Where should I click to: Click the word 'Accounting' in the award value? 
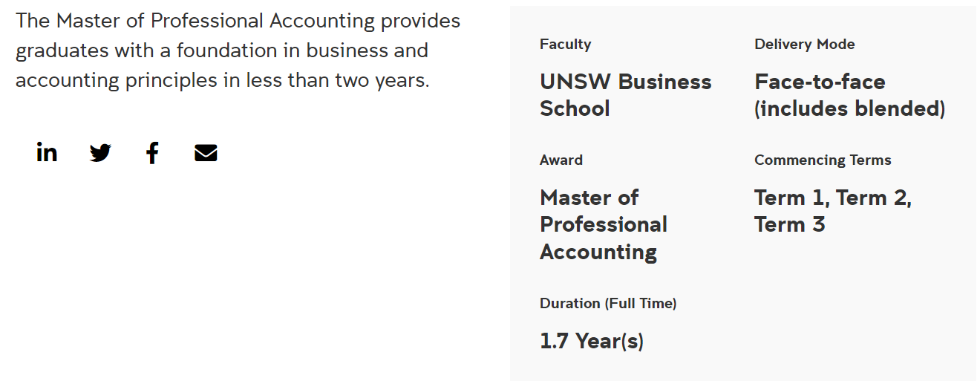598,253
